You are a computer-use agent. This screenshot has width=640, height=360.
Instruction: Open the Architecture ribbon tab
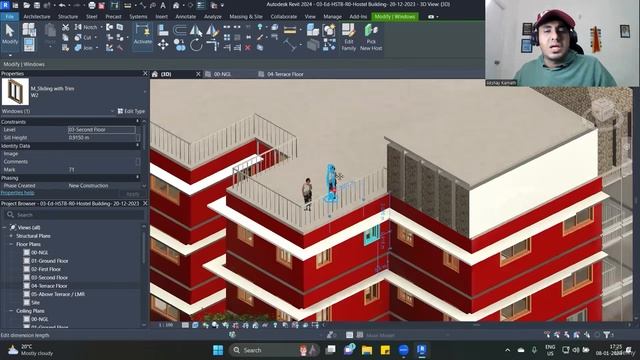(37, 17)
